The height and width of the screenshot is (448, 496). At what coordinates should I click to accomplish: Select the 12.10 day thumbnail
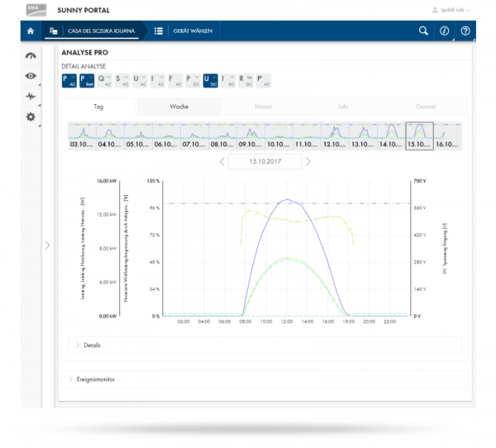point(334,136)
